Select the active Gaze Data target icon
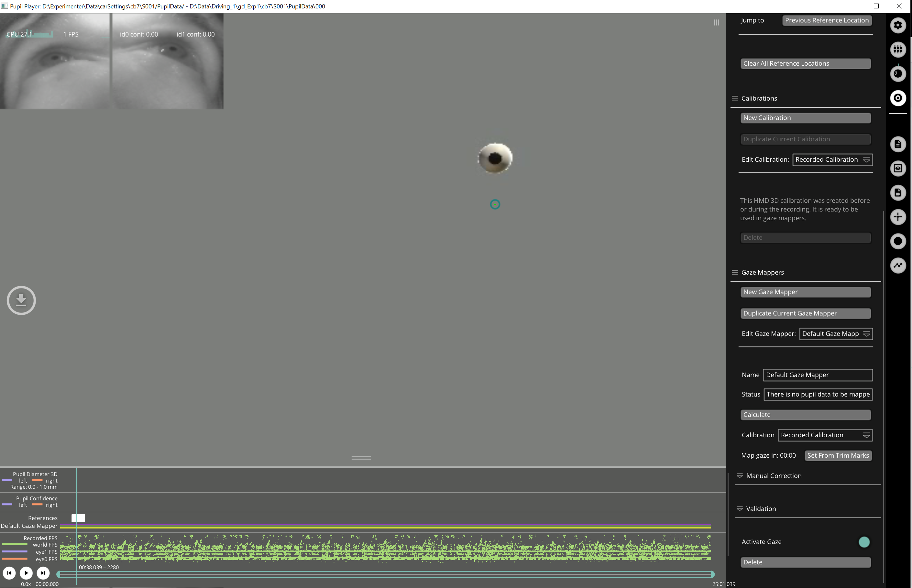This screenshot has width=912, height=588. coord(898,98)
